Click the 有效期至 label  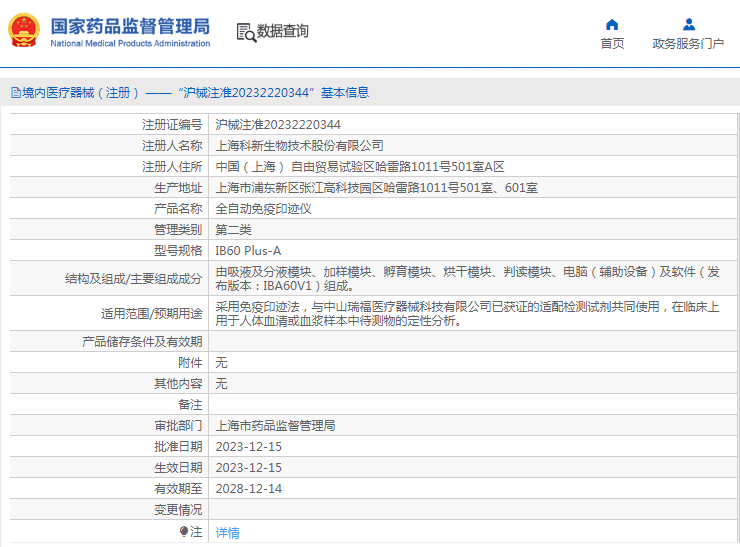click(178, 488)
